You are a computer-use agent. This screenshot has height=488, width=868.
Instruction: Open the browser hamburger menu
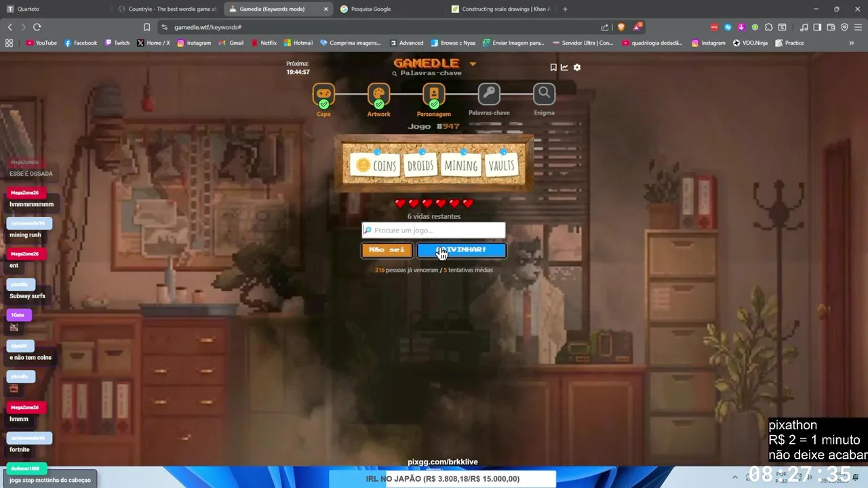(x=858, y=27)
